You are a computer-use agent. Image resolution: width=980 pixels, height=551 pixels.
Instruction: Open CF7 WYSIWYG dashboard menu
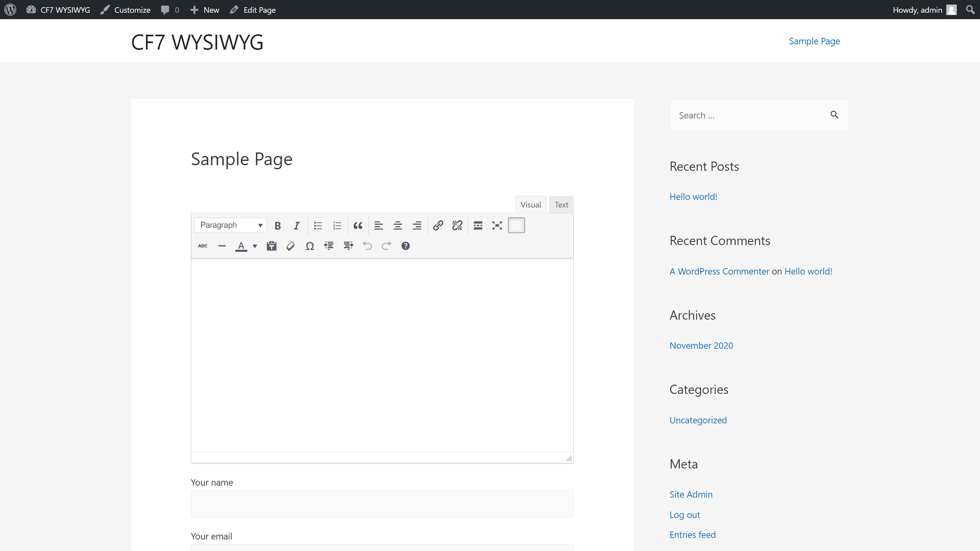click(58, 10)
